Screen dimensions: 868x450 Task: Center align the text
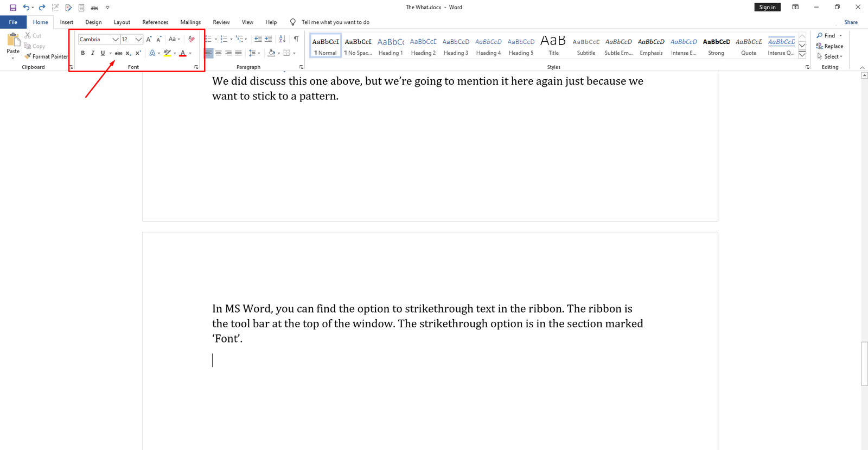point(219,53)
